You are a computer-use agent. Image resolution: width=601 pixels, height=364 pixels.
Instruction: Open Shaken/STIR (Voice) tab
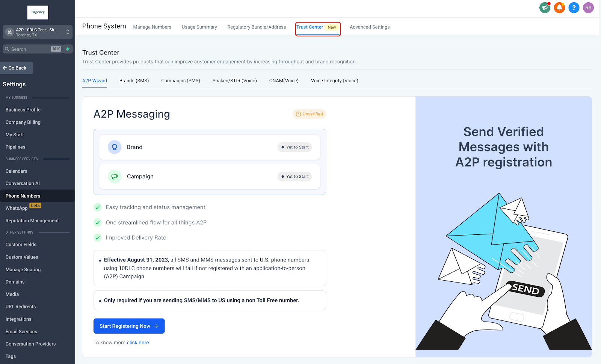(x=235, y=81)
